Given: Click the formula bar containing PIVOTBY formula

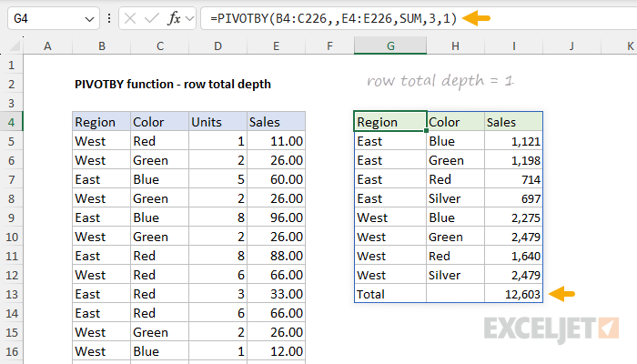Looking at the screenshot, I should click(419, 18).
